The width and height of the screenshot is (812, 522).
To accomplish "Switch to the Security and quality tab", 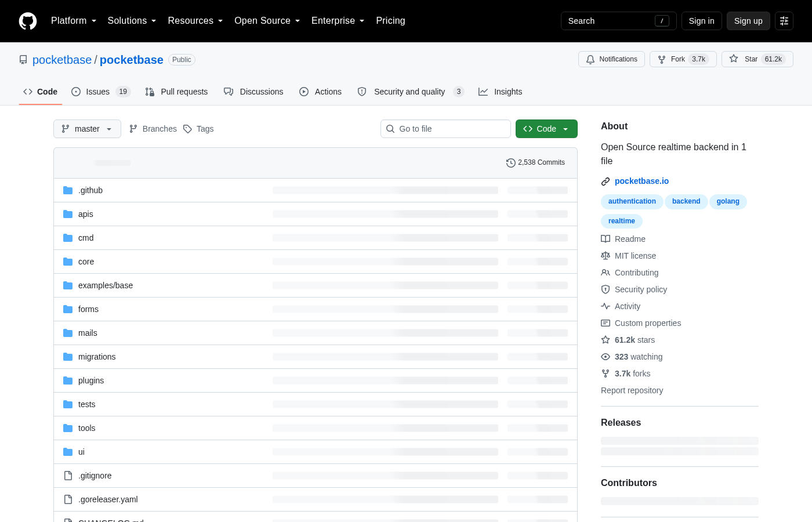I will pos(411,92).
